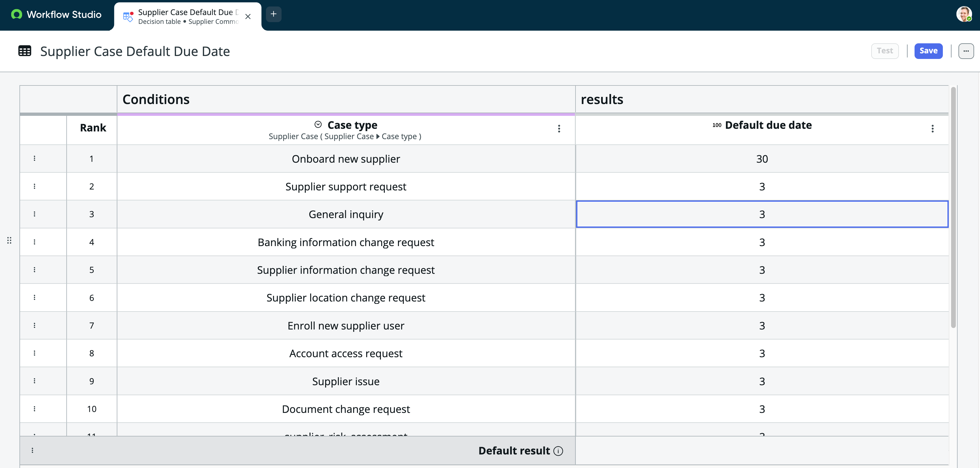Select rank number 7 cell
The image size is (980, 468).
[x=92, y=325]
